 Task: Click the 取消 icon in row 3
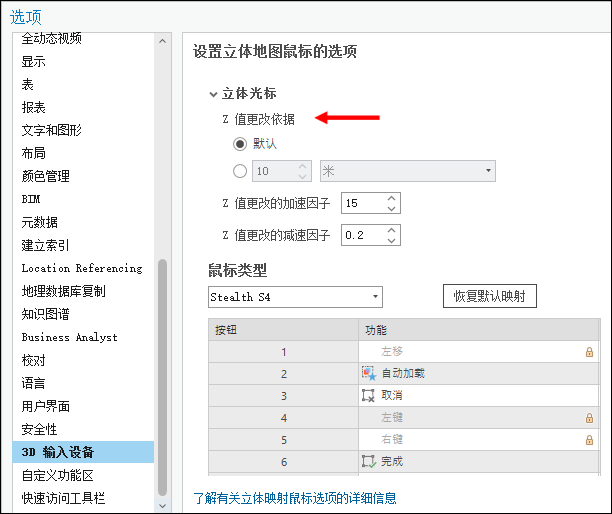coord(368,395)
